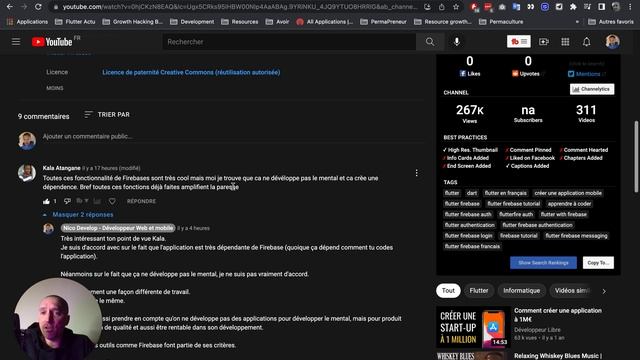The height and width of the screenshot is (360, 640).
Task: Click the search magnifier button
Action: tap(430, 42)
